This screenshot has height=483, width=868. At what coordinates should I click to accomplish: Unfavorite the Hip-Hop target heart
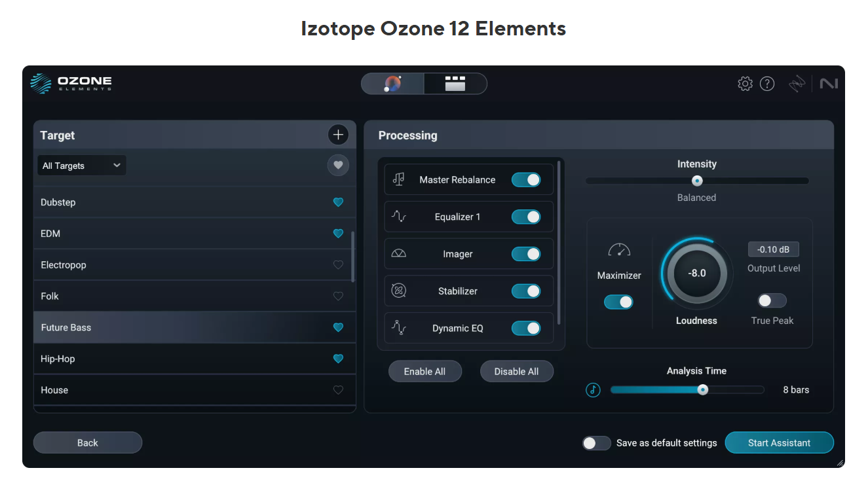338,359
